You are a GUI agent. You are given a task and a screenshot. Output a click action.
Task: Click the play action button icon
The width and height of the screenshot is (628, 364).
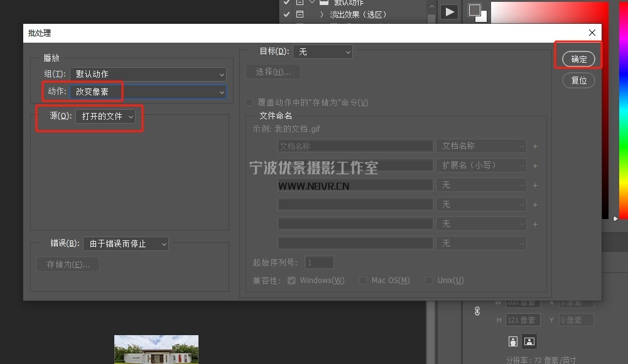click(448, 11)
